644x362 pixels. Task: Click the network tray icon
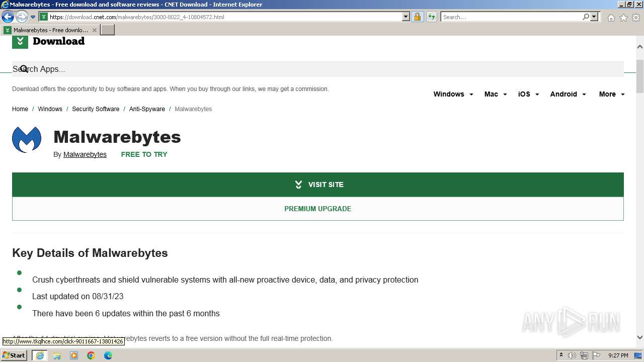[x=584, y=355]
